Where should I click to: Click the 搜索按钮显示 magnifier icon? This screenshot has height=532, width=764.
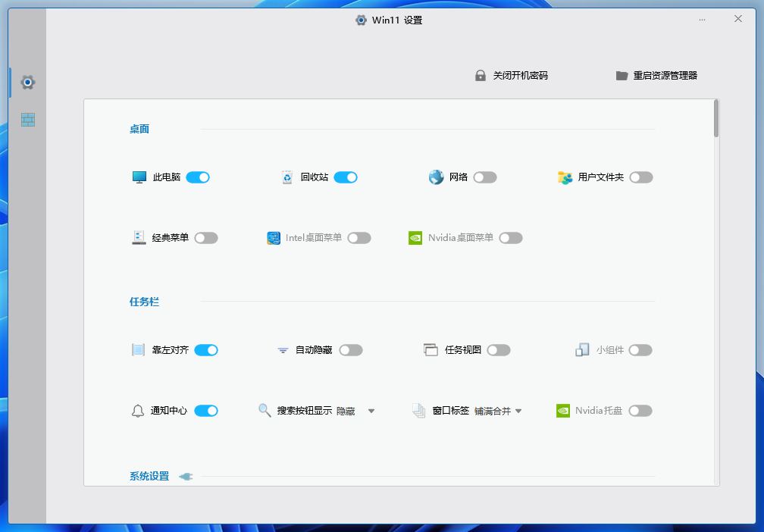click(265, 411)
